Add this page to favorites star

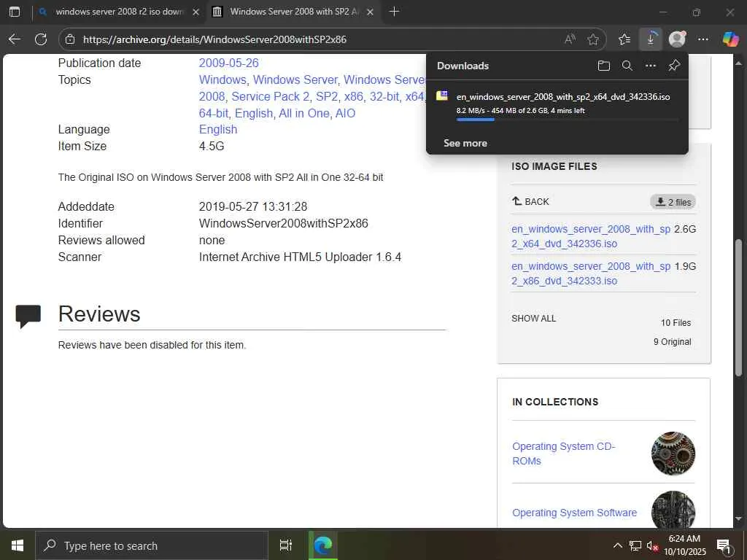coord(592,39)
